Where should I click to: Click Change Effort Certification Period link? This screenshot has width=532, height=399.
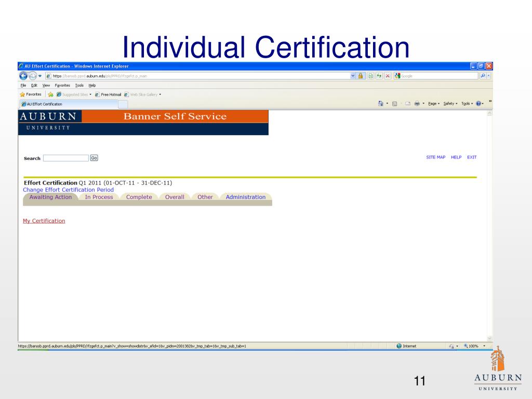pos(68,190)
